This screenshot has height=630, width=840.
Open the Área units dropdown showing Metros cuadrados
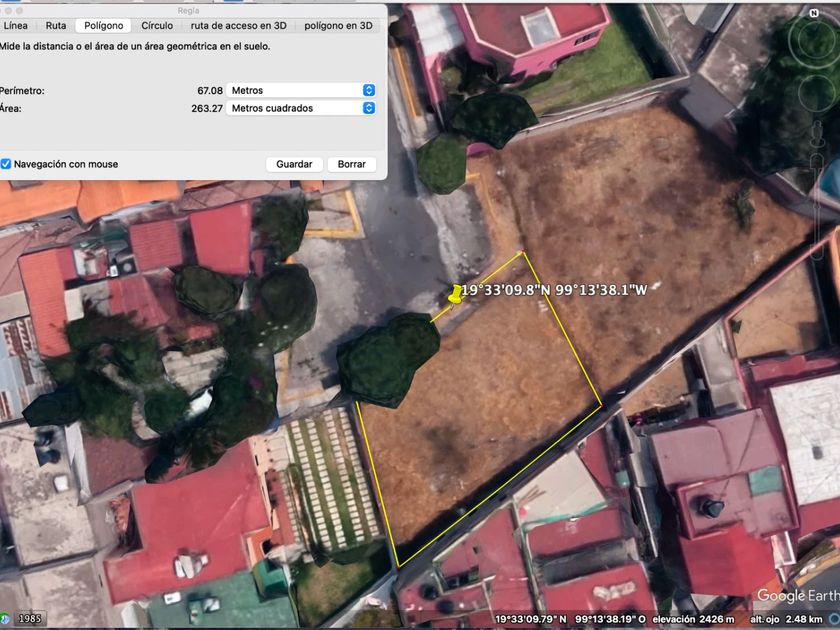coord(301,108)
